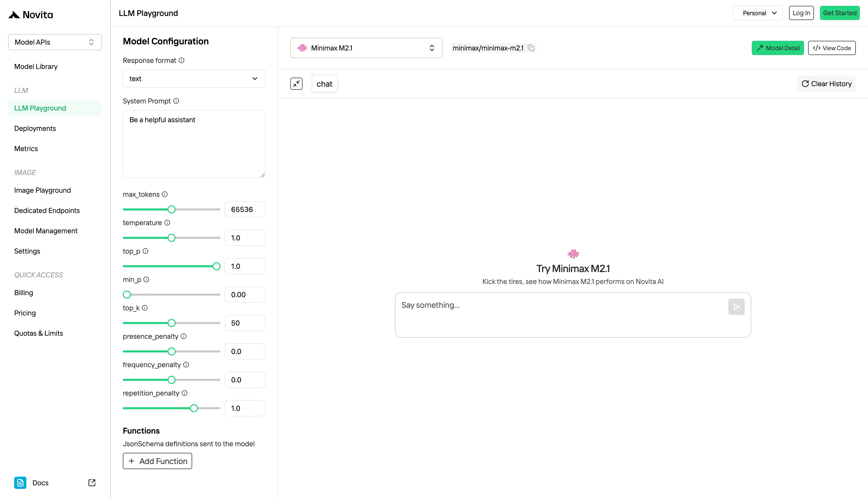
Task: Click the repetition_penalty value field
Action: [245, 408]
